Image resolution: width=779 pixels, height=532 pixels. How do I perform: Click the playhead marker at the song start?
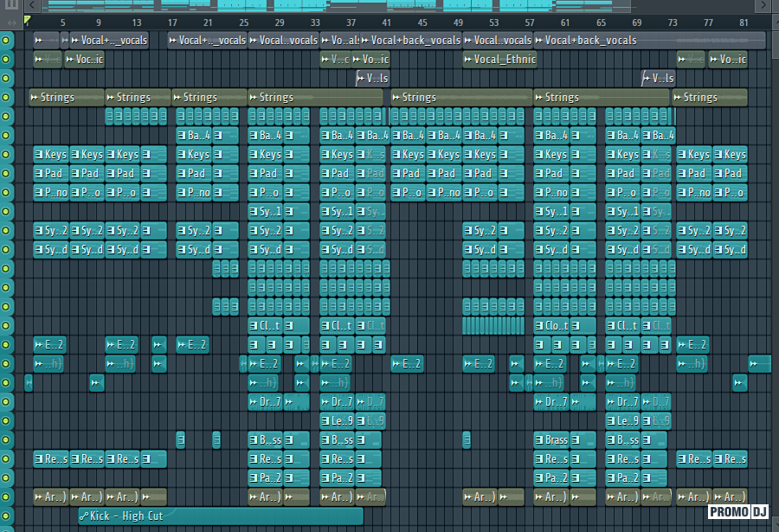28,21
